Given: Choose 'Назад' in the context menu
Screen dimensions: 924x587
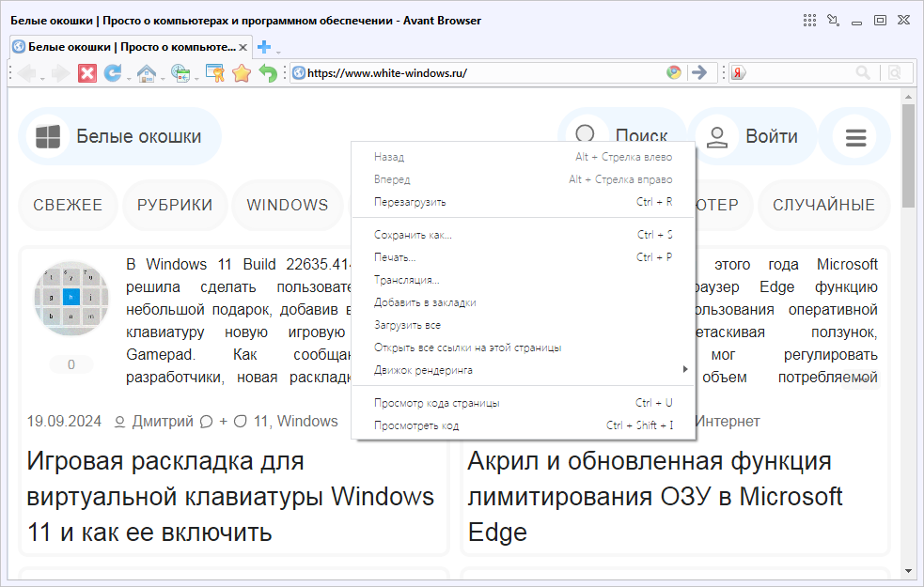Looking at the screenshot, I should (524, 157).
